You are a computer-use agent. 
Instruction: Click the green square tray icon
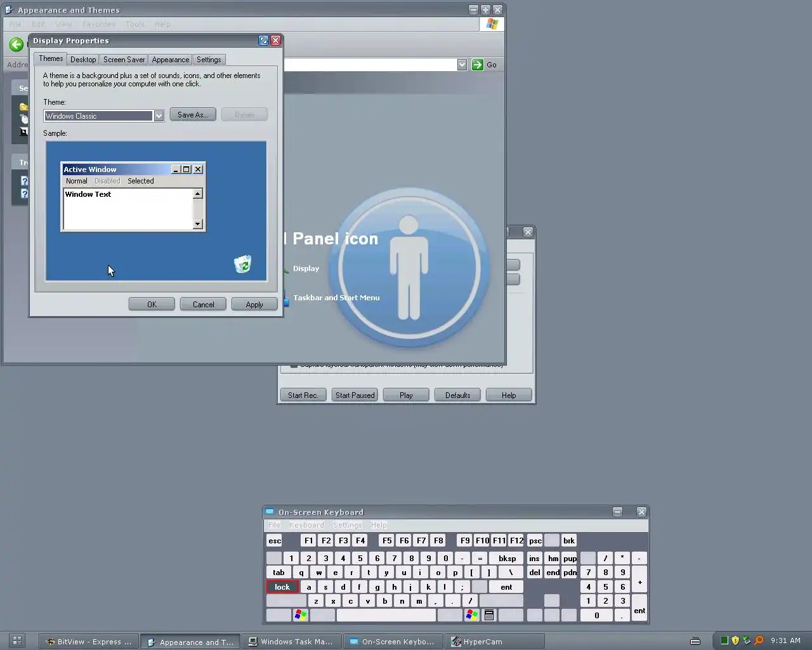(724, 640)
